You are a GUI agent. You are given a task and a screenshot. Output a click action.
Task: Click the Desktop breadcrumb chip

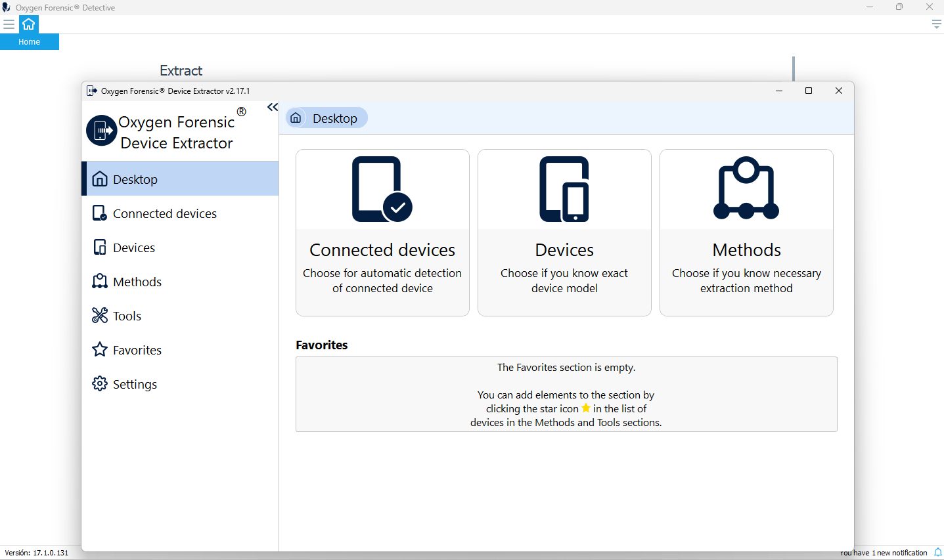(326, 118)
